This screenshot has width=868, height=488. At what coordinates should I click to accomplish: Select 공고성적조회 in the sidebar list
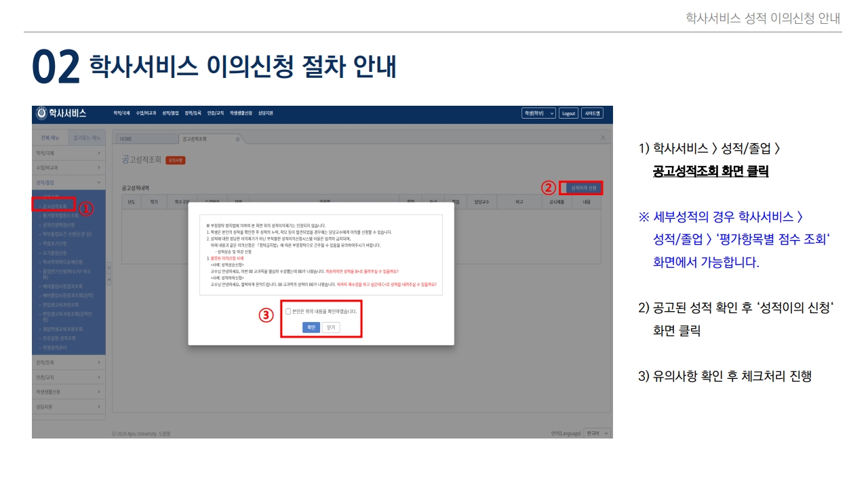tap(55, 205)
